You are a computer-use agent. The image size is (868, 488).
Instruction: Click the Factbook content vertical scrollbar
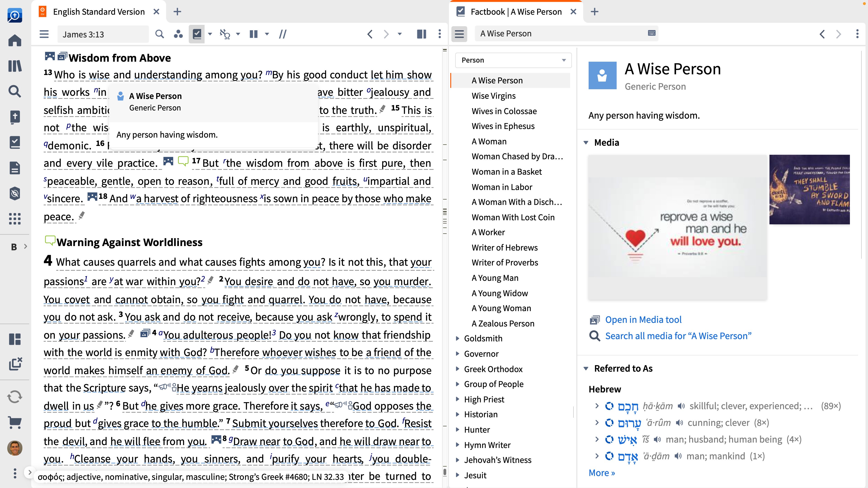pyautogui.click(x=862, y=155)
